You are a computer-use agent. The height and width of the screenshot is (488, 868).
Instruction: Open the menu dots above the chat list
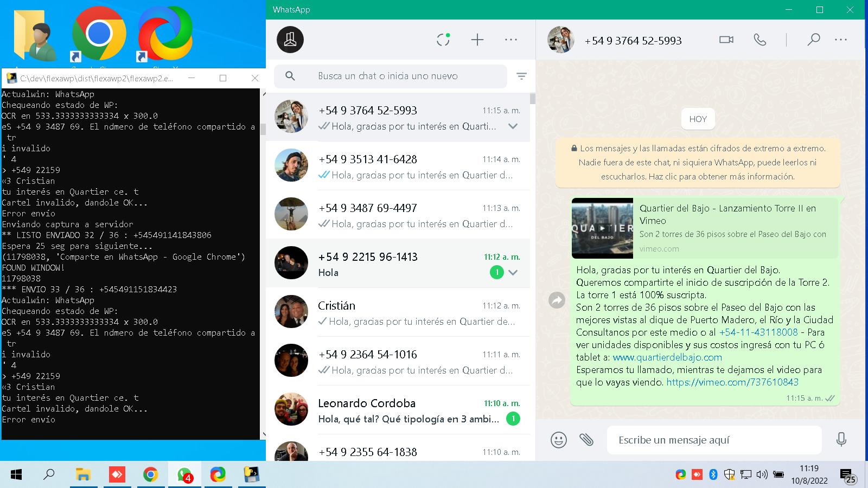(511, 40)
